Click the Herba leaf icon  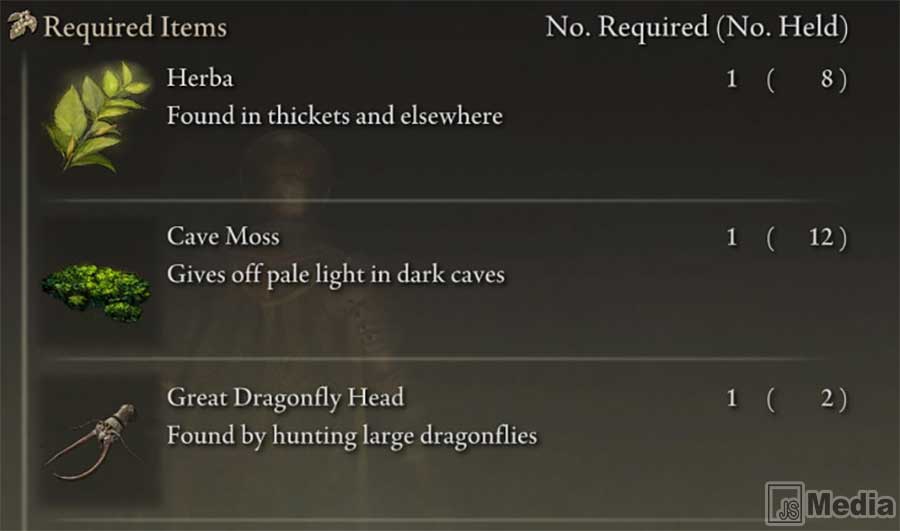point(98,118)
